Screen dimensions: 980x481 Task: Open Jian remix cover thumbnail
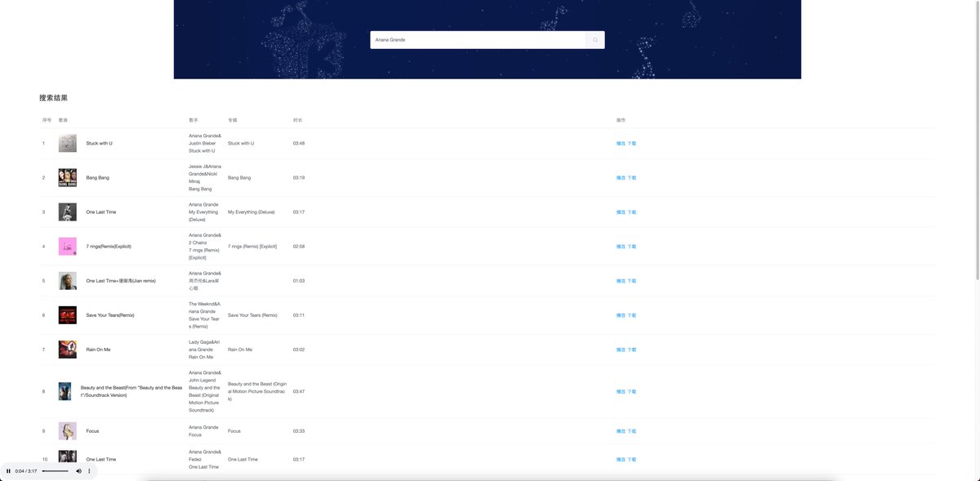(x=68, y=280)
